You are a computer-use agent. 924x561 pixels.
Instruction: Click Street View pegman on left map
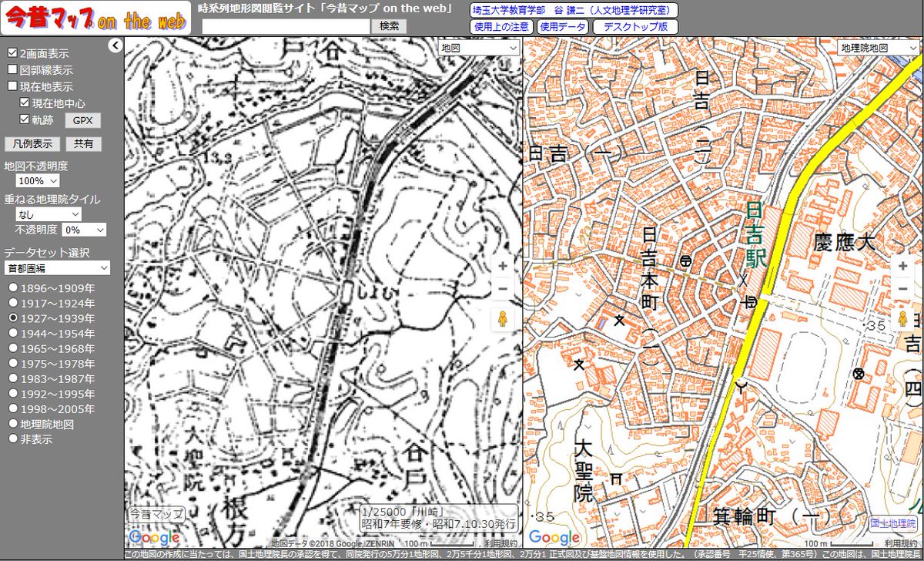503,319
